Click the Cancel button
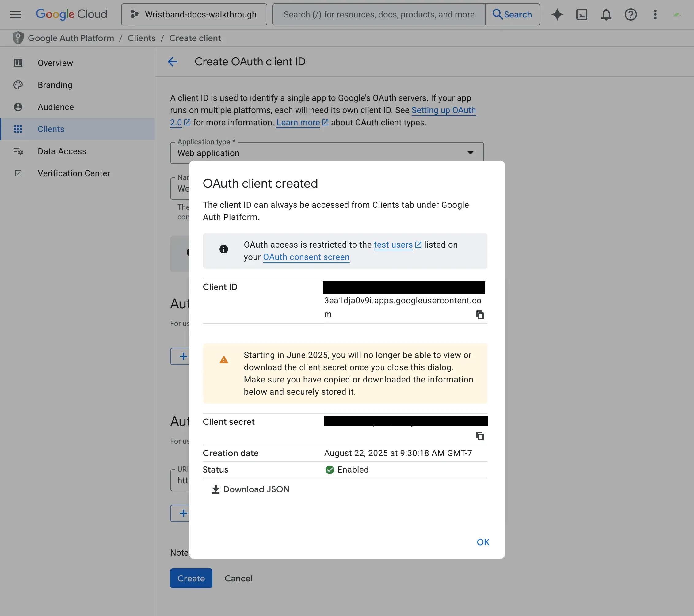Image resolution: width=694 pixels, height=616 pixels. click(x=238, y=578)
